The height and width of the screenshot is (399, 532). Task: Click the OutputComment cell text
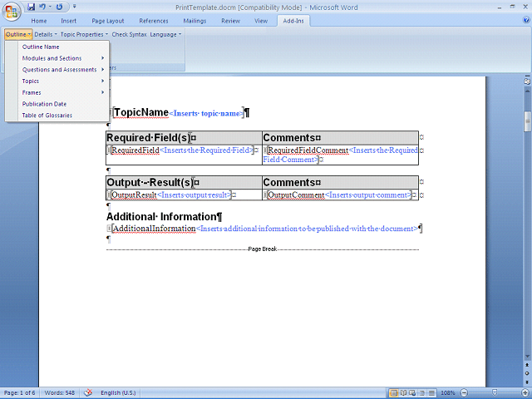(296, 195)
